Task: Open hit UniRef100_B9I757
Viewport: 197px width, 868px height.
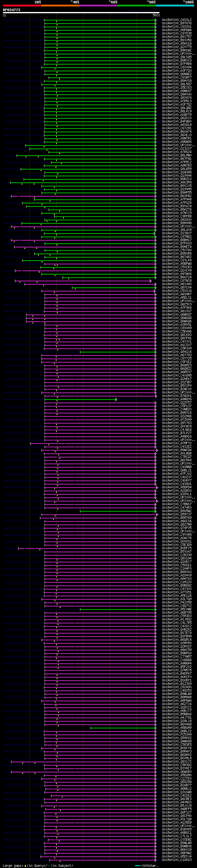Action: pos(177,37)
